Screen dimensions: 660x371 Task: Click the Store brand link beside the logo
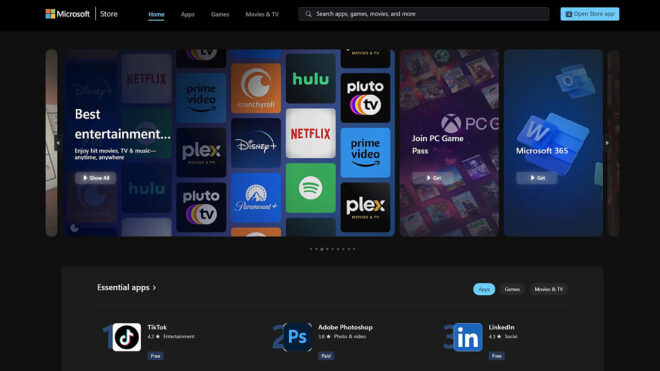pos(109,14)
